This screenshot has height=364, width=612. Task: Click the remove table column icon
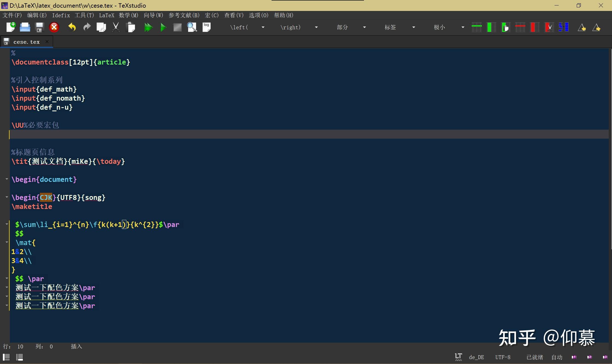(535, 27)
